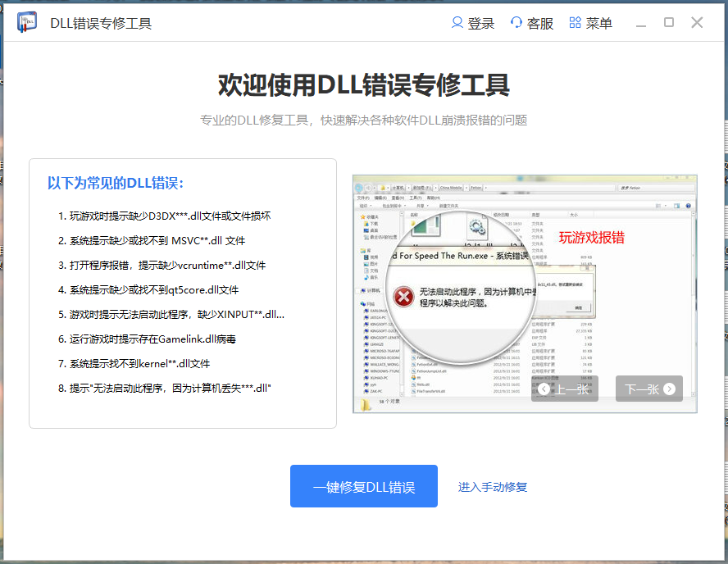The height and width of the screenshot is (564, 728).
Task: Click the right arrow icon on 下一张
Action: pos(669,389)
